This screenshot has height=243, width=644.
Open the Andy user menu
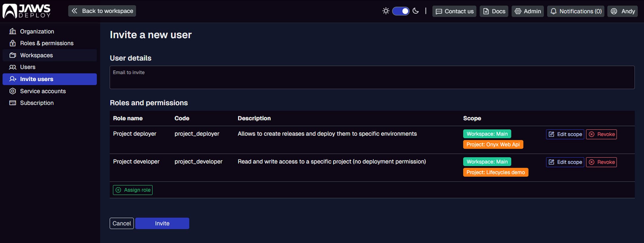click(623, 11)
